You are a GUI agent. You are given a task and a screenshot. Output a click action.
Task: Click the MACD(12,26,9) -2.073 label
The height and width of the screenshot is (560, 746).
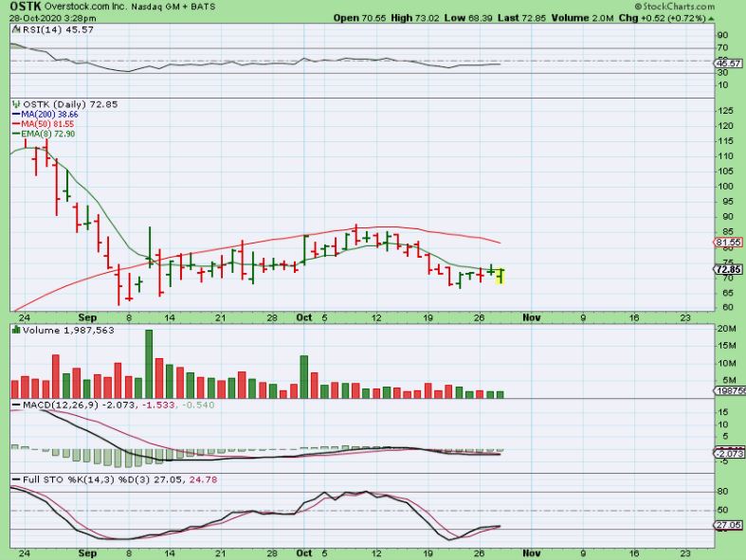(x=79, y=405)
